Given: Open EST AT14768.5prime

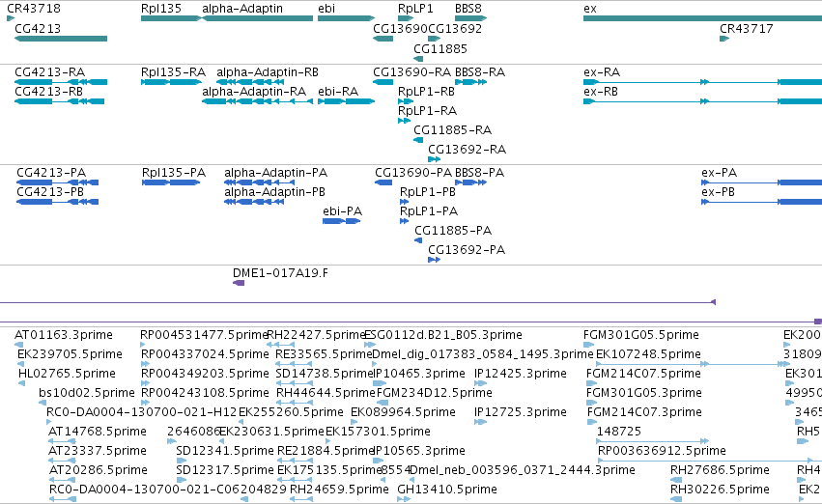Looking at the screenshot, I should click(97, 432).
